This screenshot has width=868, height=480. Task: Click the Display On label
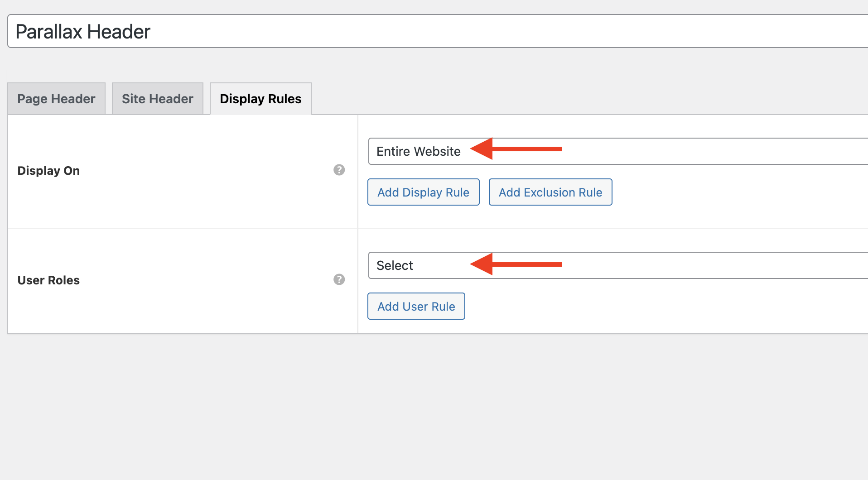click(x=48, y=171)
